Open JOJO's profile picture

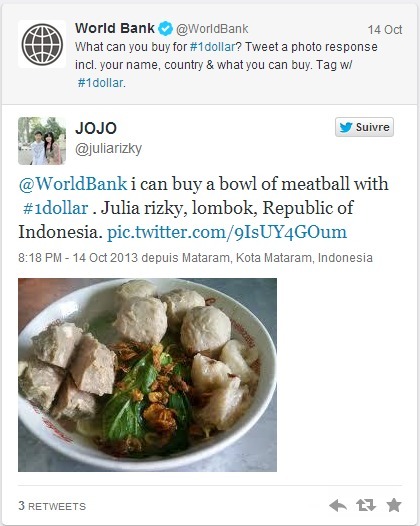click(x=42, y=141)
